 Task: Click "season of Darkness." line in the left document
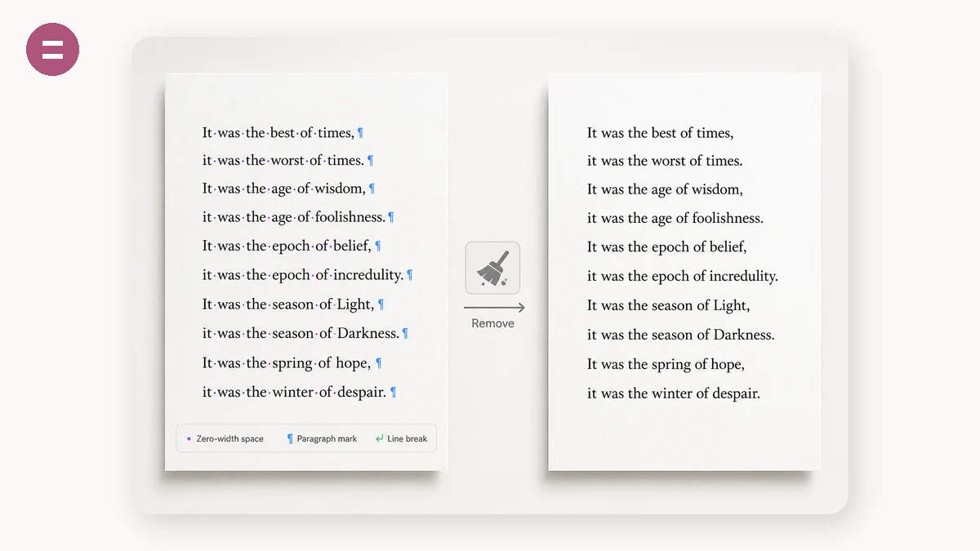click(x=301, y=333)
